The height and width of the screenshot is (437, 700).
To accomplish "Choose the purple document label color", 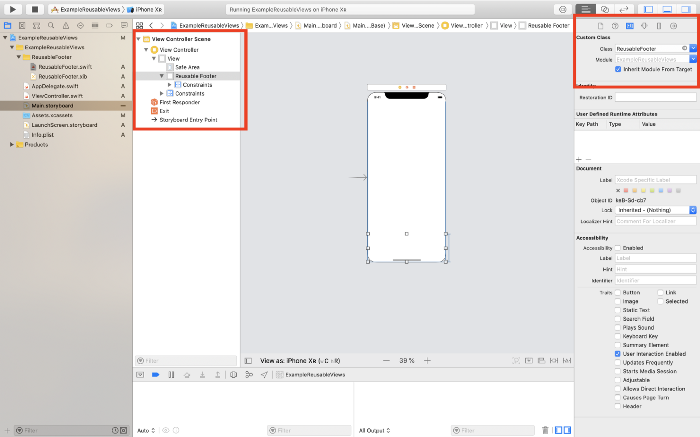I will (669, 191).
